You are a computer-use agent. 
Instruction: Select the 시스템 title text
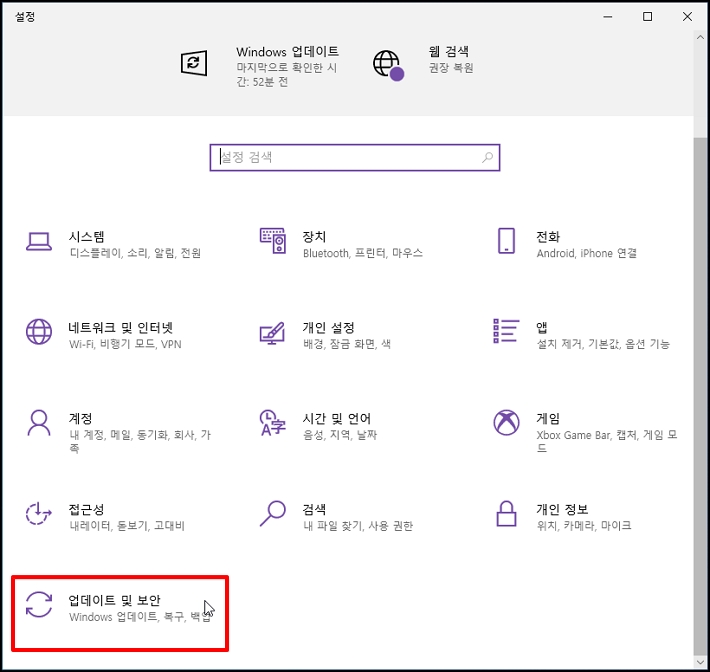pyautogui.click(x=86, y=236)
